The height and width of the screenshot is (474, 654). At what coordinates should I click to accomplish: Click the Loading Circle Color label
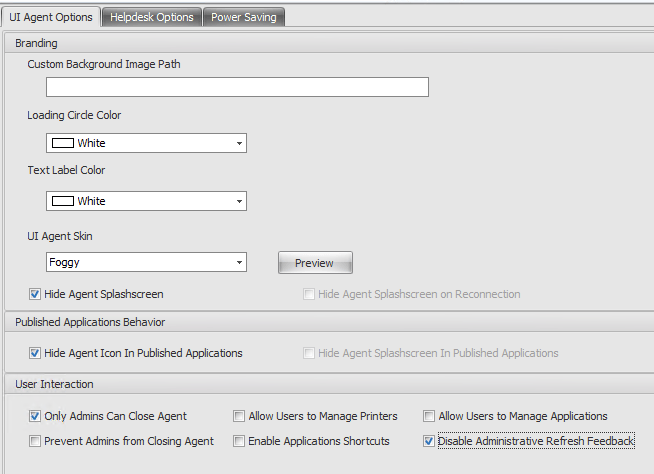[74, 115]
